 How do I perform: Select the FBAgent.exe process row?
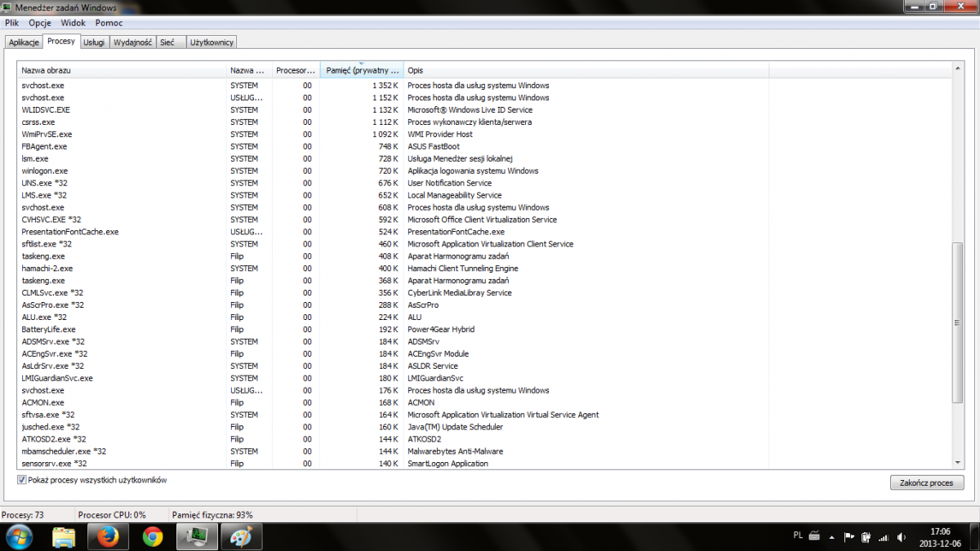click(x=485, y=146)
